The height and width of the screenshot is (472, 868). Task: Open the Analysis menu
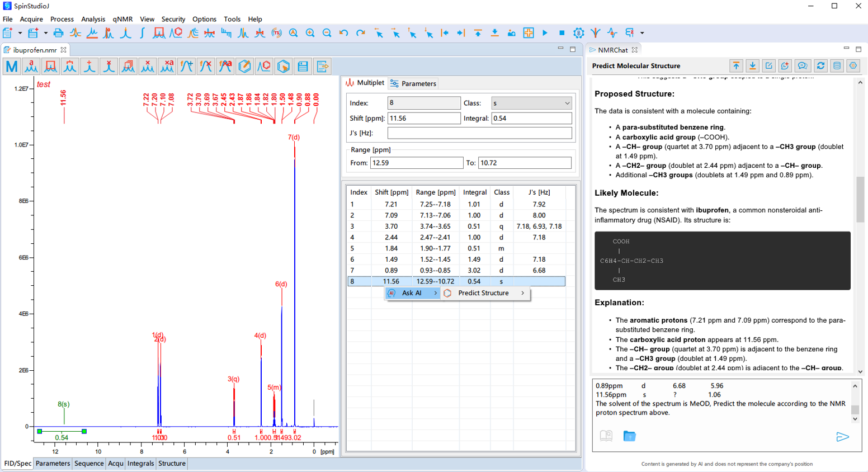[93, 19]
